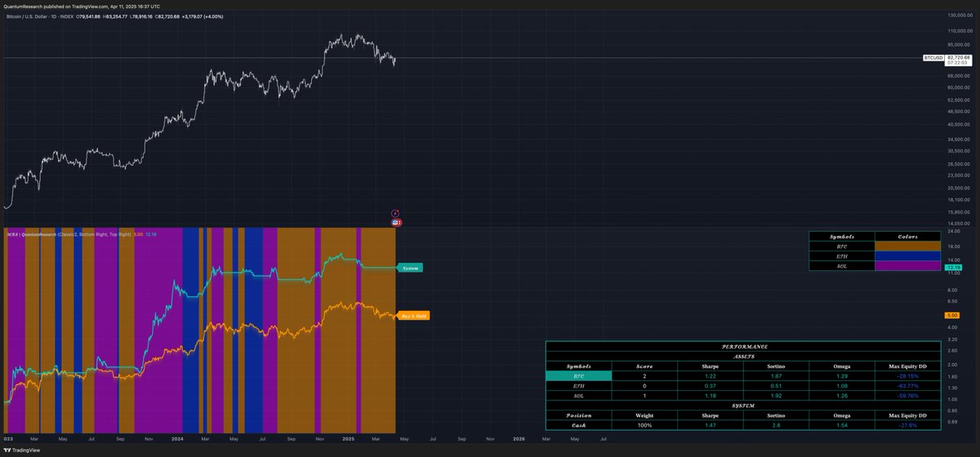Click the 2025 label on time axis

[x=348, y=438]
